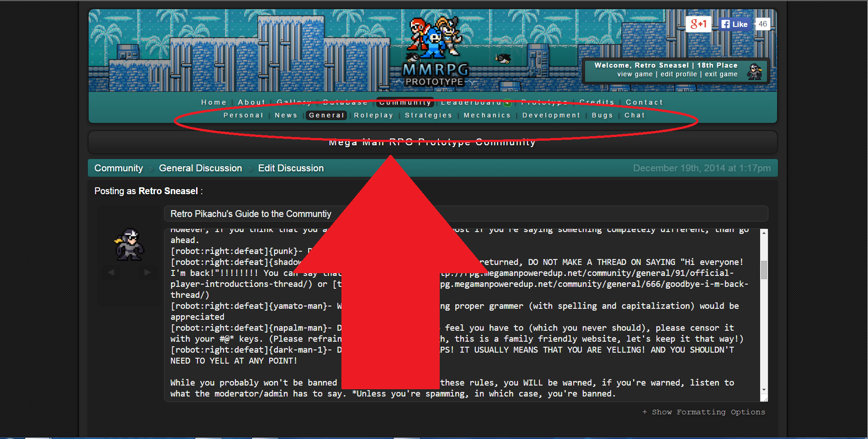Switch to the Chat sub-tab

(634, 115)
